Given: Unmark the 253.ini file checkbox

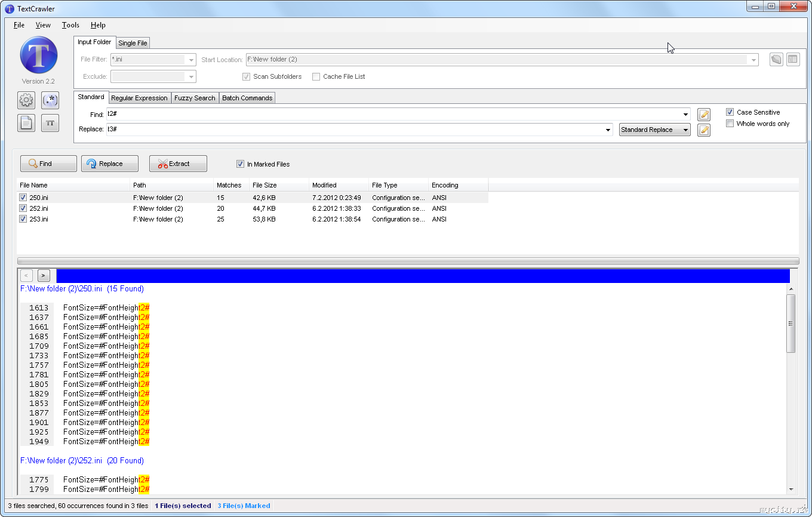Looking at the screenshot, I should tap(23, 219).
